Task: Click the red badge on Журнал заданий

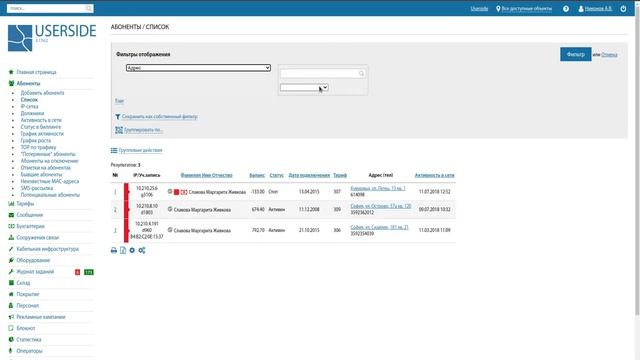Action: [x=78, y=272]
